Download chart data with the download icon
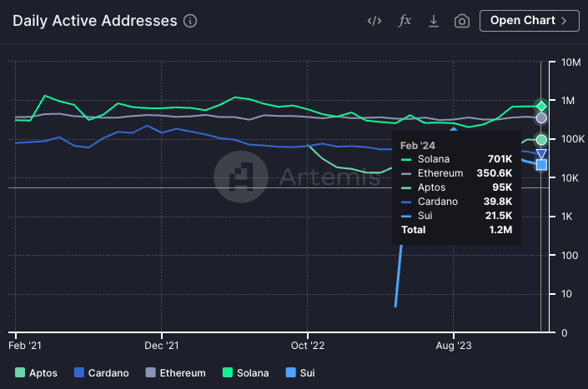 tap(434, 21)
